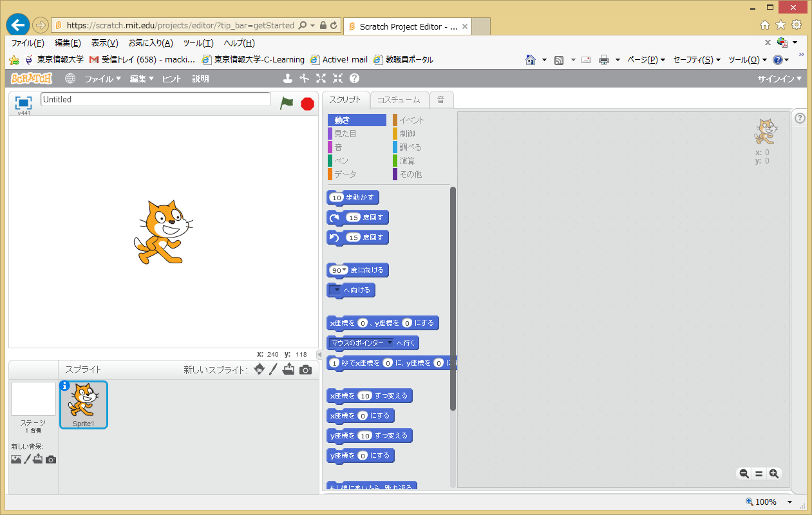Upload backdrop from file
Screen dimensions: 812x515
(38, 459)
